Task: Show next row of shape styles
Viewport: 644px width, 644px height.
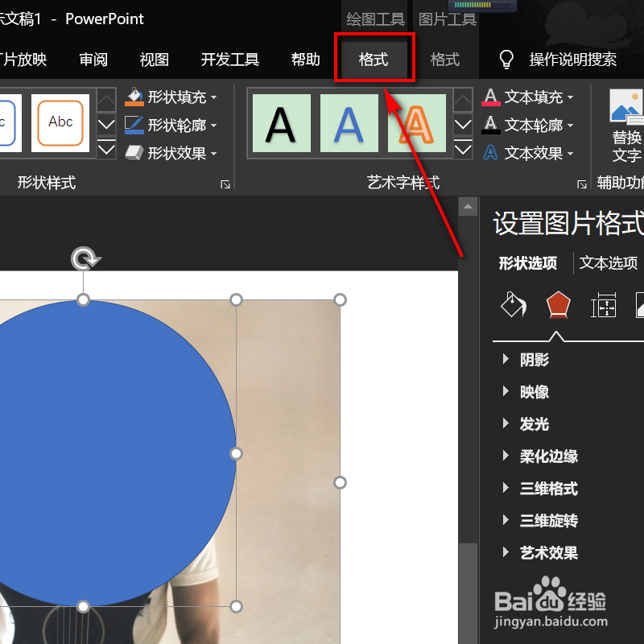Action: click(106, 124)
